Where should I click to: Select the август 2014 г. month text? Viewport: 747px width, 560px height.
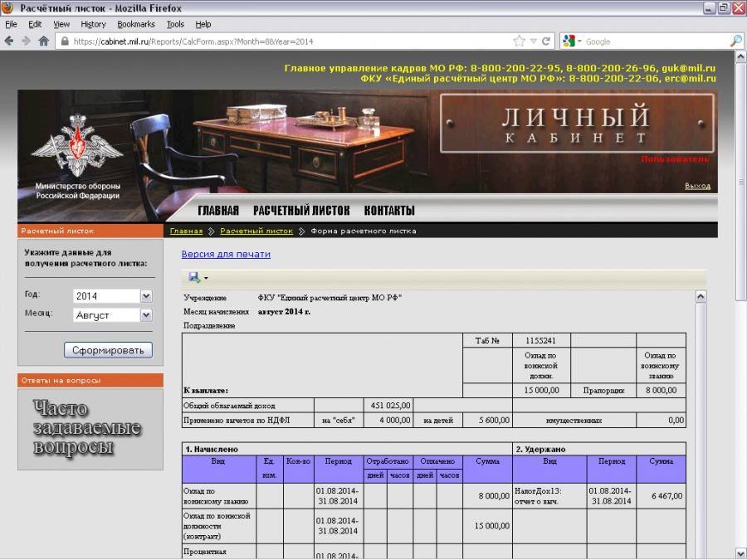tap(284, 312)
